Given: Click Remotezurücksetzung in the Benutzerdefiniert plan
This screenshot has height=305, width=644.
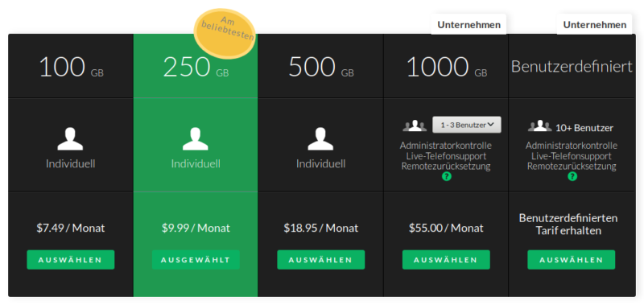Looking at the screenshot, I should point(572,167).
